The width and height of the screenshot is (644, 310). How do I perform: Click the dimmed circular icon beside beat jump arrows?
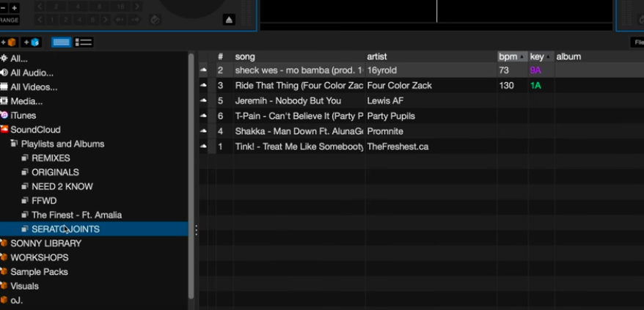point(155,20)
